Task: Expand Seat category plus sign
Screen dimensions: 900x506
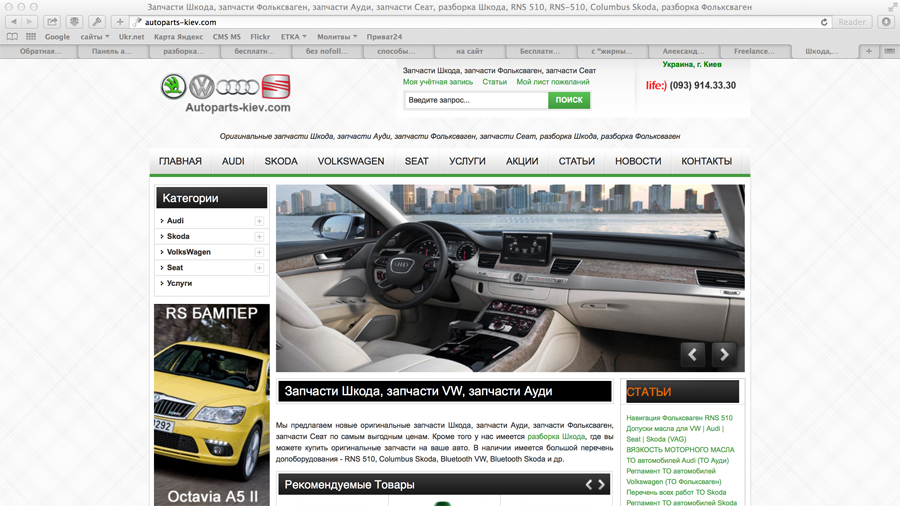Action: (259, 268)
